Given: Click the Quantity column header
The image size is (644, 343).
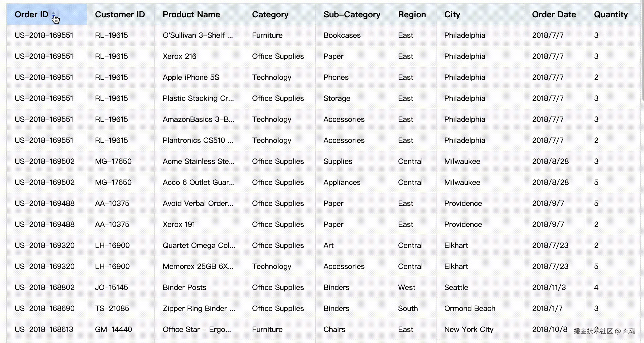Looking at the screenshot, I should (x=611, y=14).
